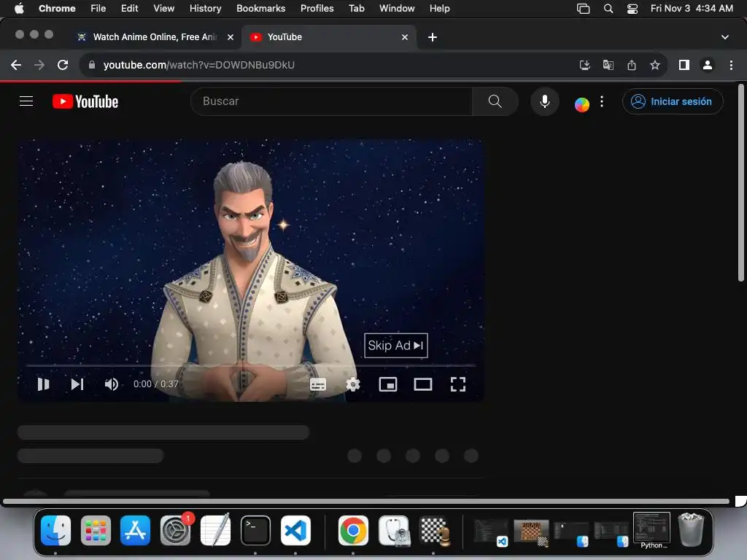Viewport: 747px width, 560px height.
Task: Enable miniplayer mode
Action: 388,384
